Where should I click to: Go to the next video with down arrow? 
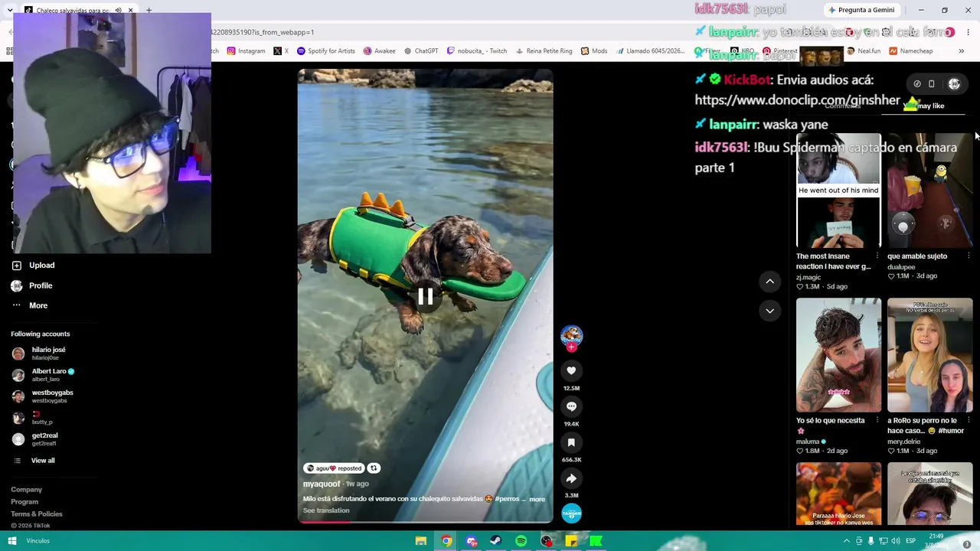[x=769, y=311]
